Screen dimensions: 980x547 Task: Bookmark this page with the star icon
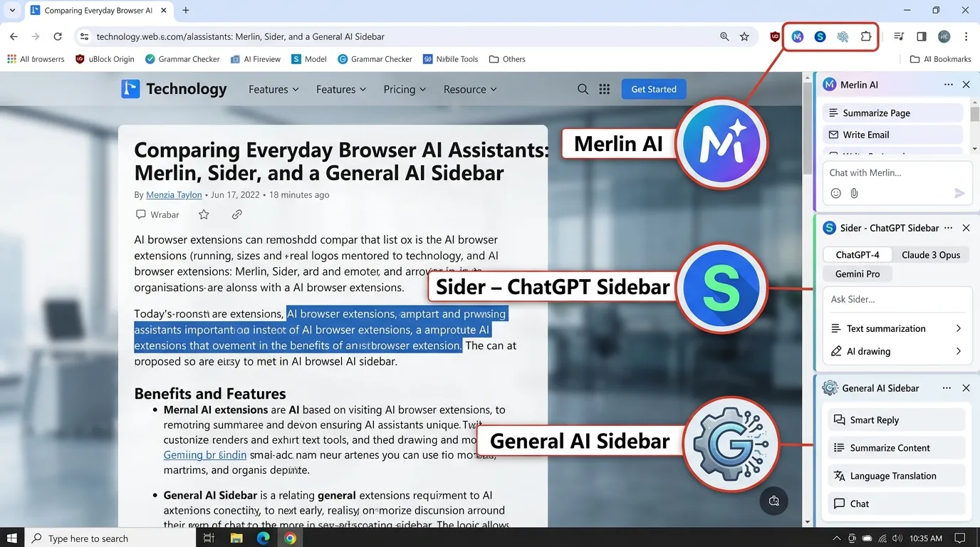coord(744,36)
